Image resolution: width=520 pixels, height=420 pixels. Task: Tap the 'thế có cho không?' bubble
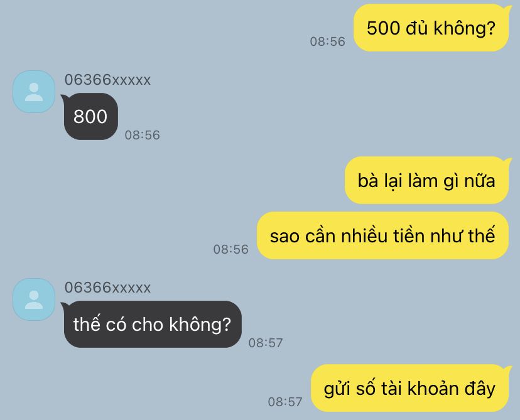pos(152,324)
